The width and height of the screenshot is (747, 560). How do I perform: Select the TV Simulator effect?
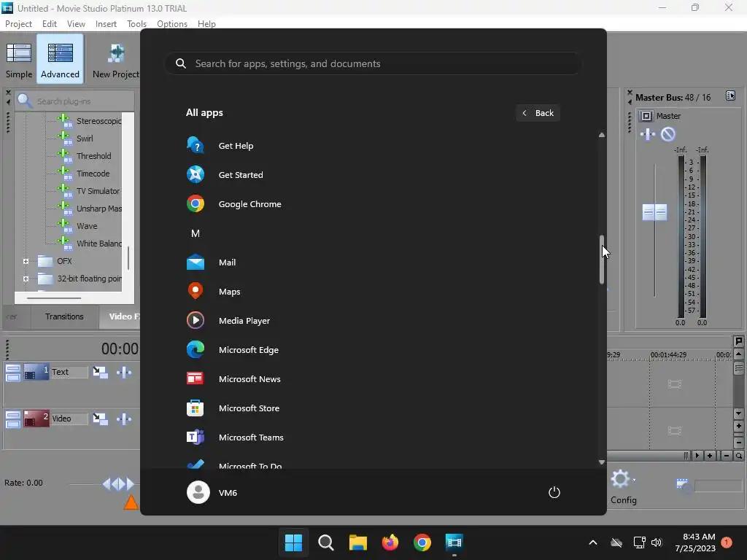click(x=98, y=191)
